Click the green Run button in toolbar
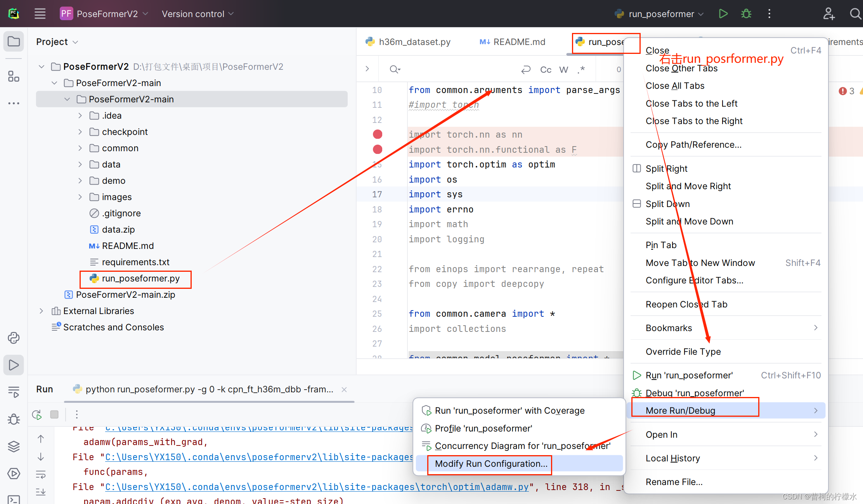 click(x=723, y=14)
